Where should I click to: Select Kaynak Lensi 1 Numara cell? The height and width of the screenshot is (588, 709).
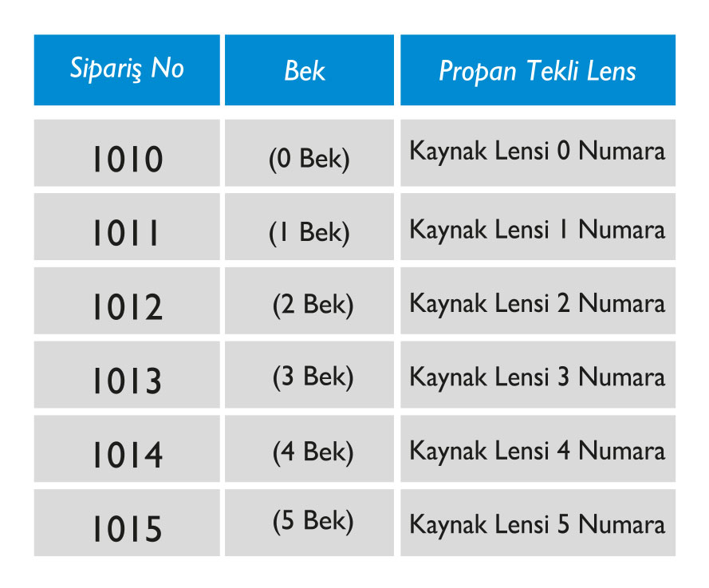tap(538, 230)
